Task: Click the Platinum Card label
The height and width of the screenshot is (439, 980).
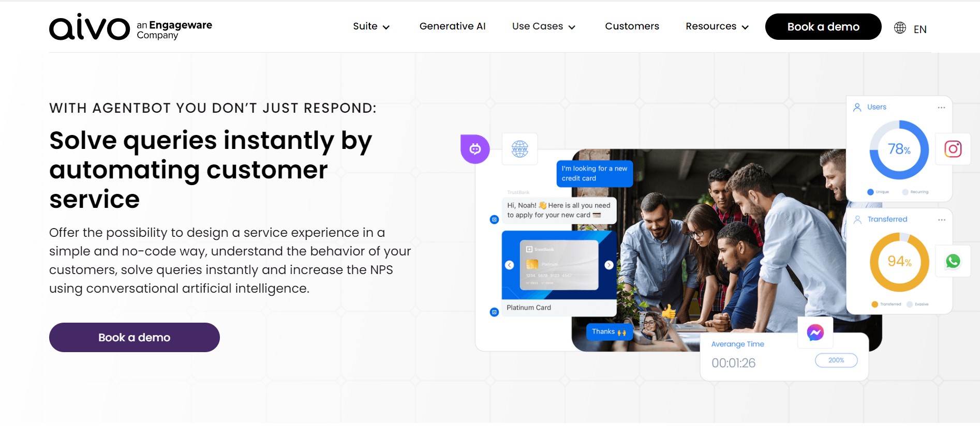Action: (529, 308)
